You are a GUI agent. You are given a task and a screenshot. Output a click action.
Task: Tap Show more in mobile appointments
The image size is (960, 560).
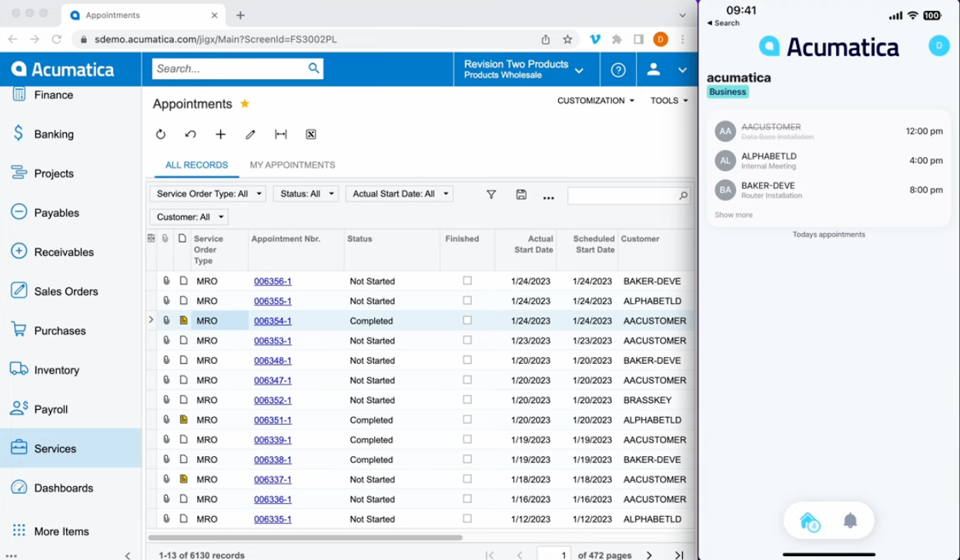tap(734, 215)
